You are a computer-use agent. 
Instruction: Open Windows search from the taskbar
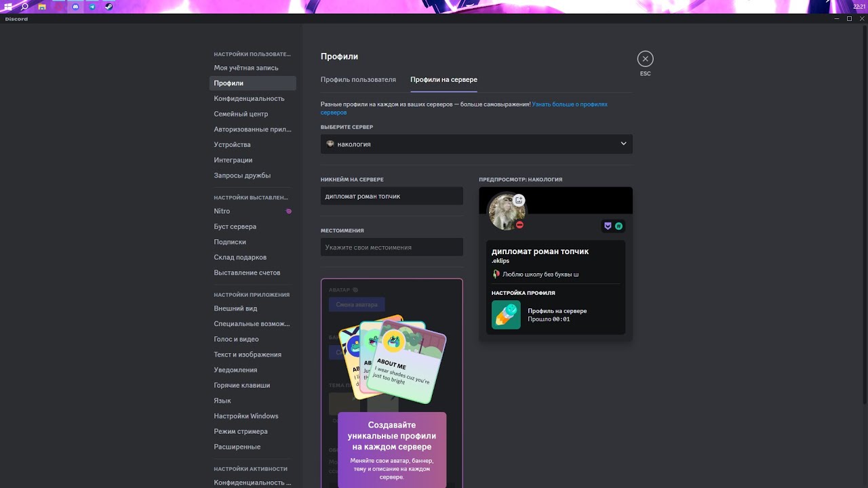24,6
